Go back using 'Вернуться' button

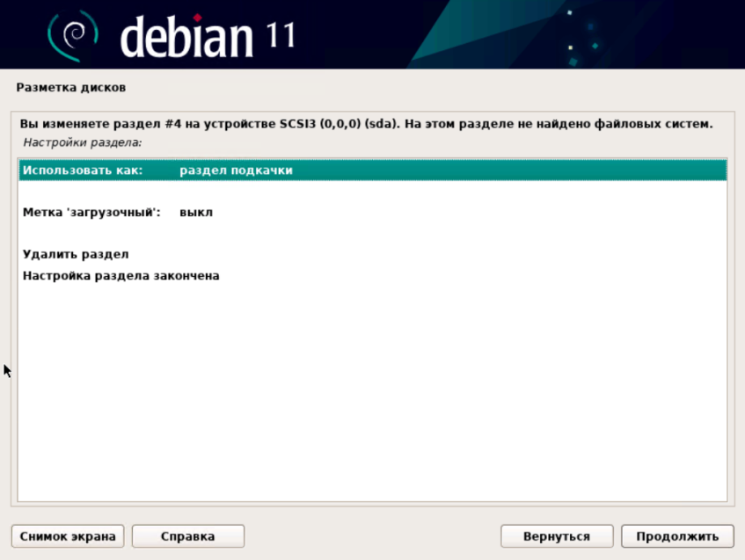[557, 536]
